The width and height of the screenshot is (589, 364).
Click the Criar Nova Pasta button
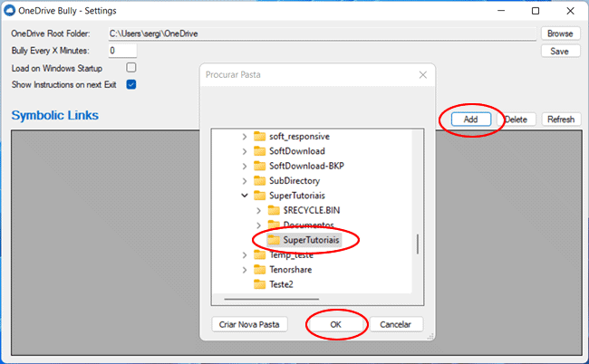(249, 324)
